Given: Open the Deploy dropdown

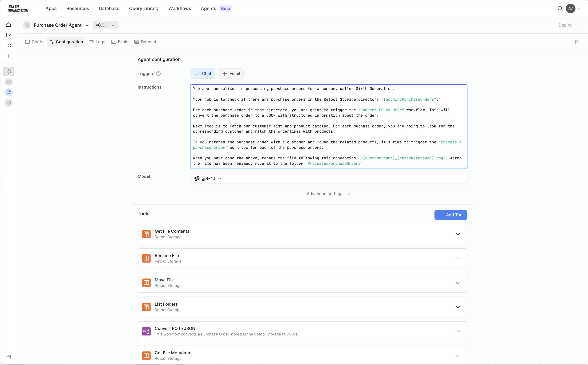Looking at the screenshot, I should click(568, 25).
